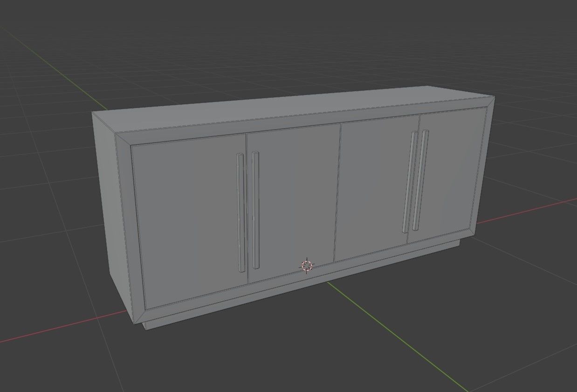Viewport: 577px width, 392px height.
Task: Select the rightmost door handle on the cabinet
Action: click(x=420, y=180)
